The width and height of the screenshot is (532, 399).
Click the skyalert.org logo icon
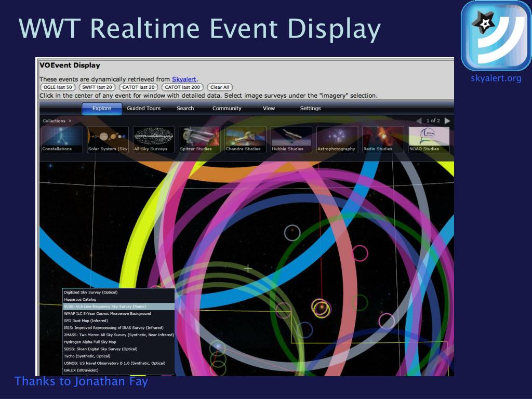click(x=496, y=36)
